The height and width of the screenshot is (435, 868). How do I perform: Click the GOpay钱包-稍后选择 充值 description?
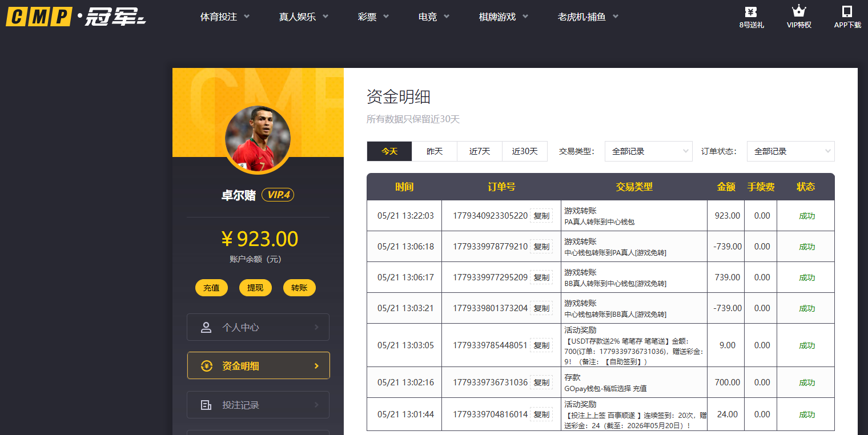pyautogui.click(x=605, y=388)
